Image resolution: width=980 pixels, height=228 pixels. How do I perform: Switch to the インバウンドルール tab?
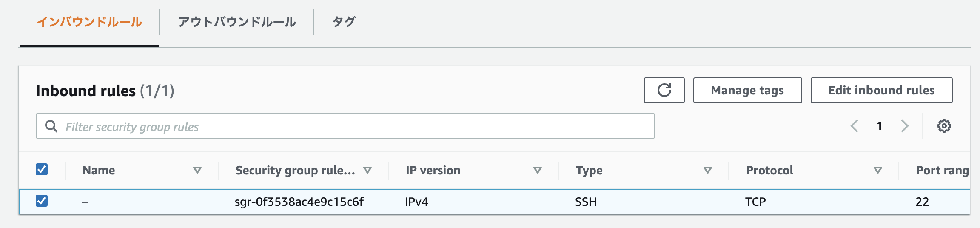89,22
